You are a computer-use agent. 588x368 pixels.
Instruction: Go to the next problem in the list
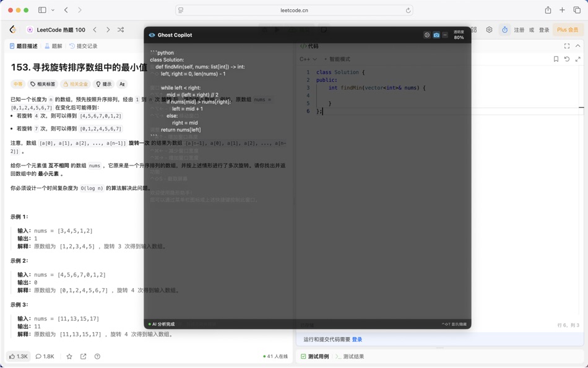tap(108, 29)
